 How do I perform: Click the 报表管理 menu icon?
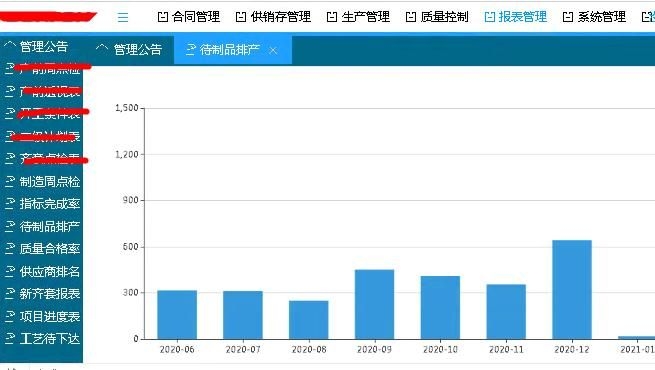pyautogui.click(x=490, y=17)
